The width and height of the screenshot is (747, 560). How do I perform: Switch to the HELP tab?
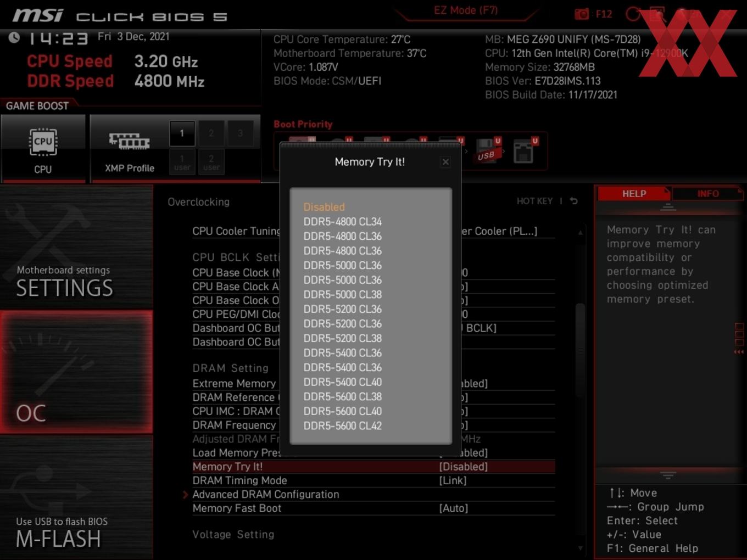[x=634, y=194]
